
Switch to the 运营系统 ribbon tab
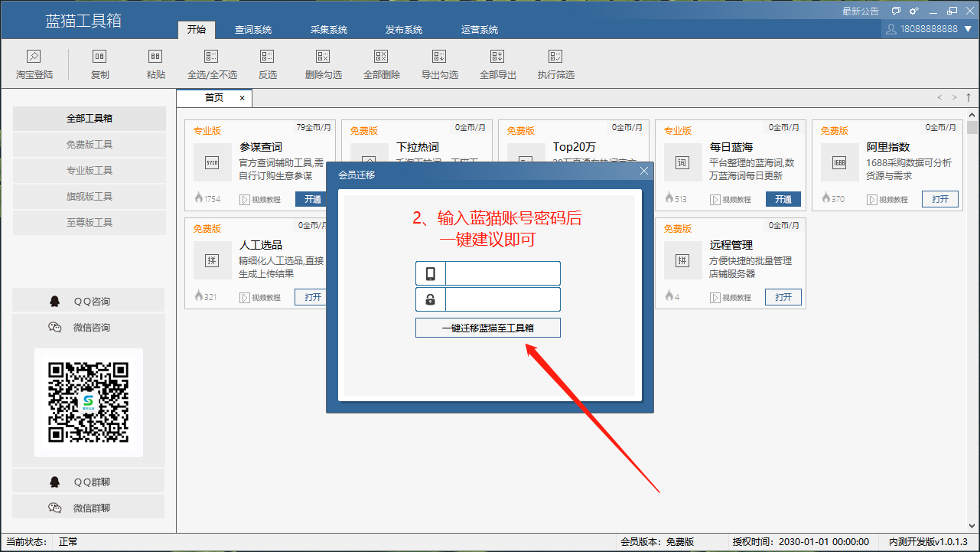480,30
